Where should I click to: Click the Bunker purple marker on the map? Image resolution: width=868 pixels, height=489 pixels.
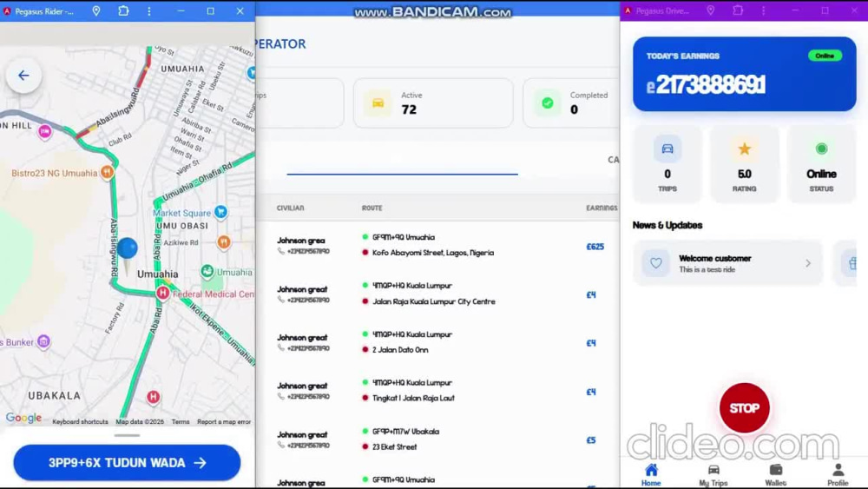(x=43, y=341)
